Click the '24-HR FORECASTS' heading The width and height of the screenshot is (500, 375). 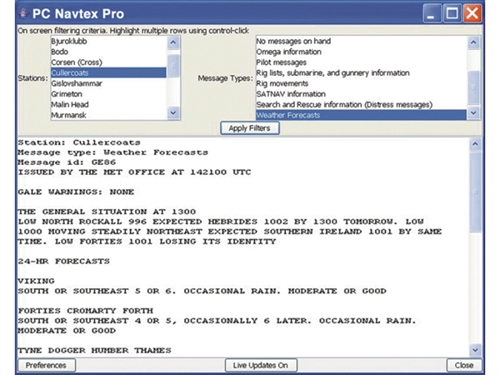tap(64, 261)
